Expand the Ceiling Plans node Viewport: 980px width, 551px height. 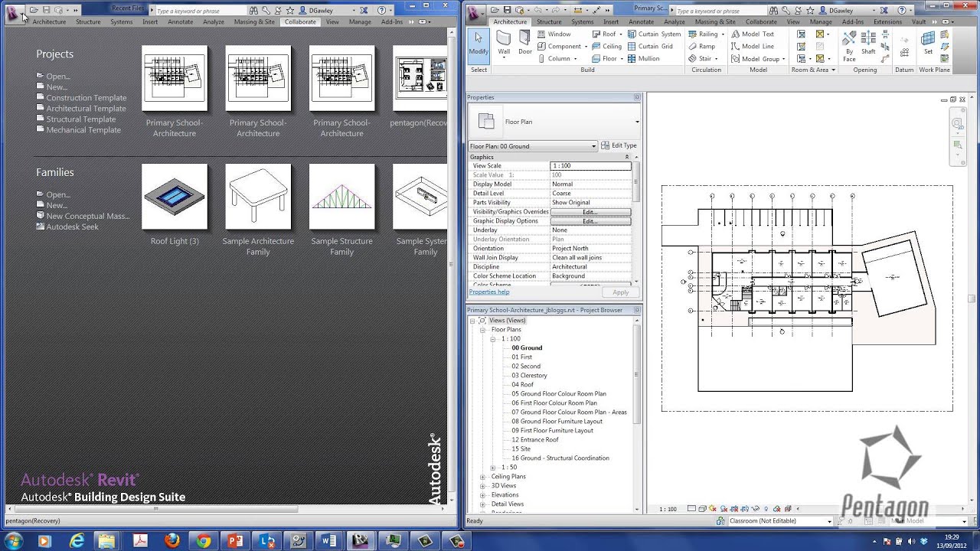pyautogui.click(x=483, y=477)
